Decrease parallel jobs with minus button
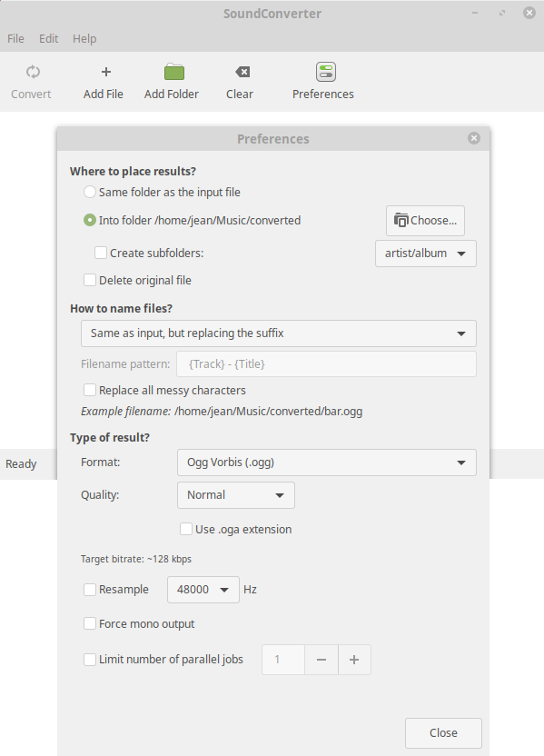Viewport: 544px width, 756px height. 321,660
